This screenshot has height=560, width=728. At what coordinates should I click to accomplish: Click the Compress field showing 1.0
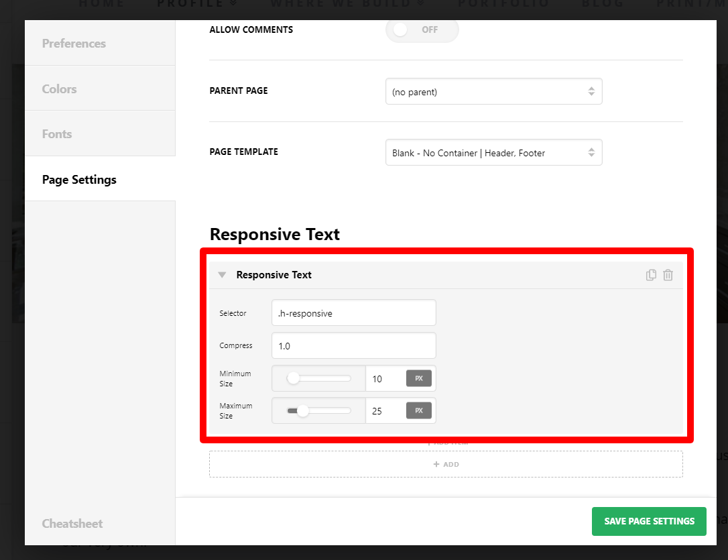tap(353, 345)
